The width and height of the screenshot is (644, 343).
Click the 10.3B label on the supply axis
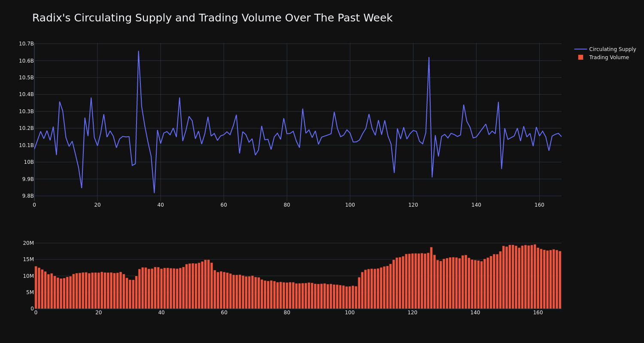point(26,111)
